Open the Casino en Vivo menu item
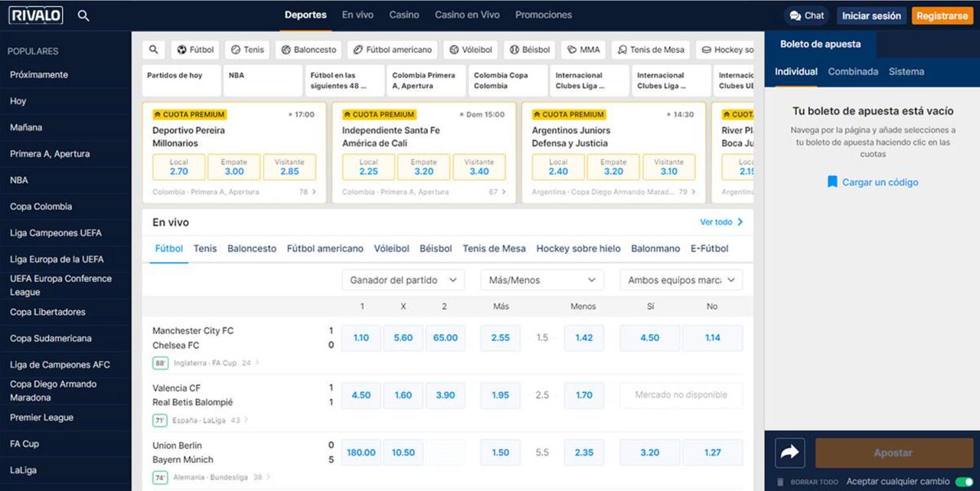The width and height of the screenshot is (980, 491). click(x=467, y=15)
